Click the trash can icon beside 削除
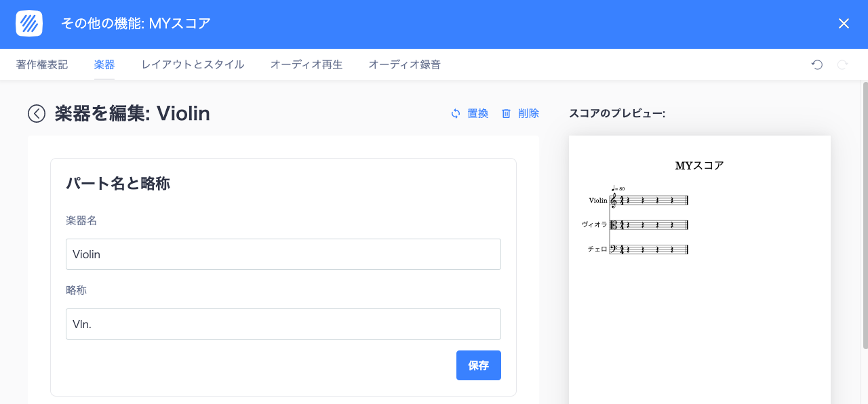868x404 pixels. click(505, 113)
